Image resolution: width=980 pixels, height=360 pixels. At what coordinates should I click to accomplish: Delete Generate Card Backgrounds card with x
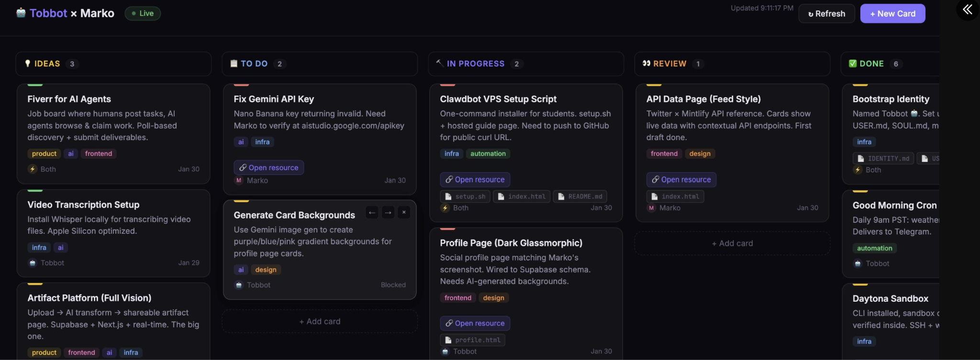(404, 212)
